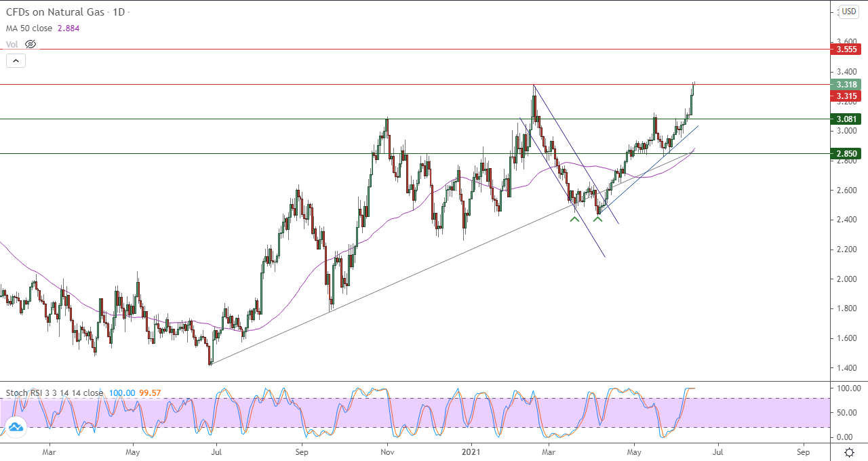Show the hidden Vol indicator via eye icon
This screenshot has width=868, height=461.
click(30, 44)
